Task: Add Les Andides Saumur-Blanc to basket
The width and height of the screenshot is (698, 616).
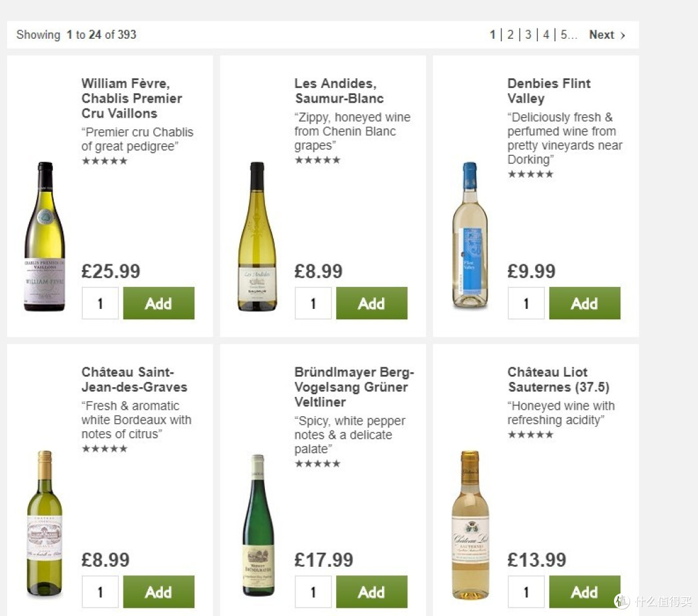Action: click(x=371, y=303)
